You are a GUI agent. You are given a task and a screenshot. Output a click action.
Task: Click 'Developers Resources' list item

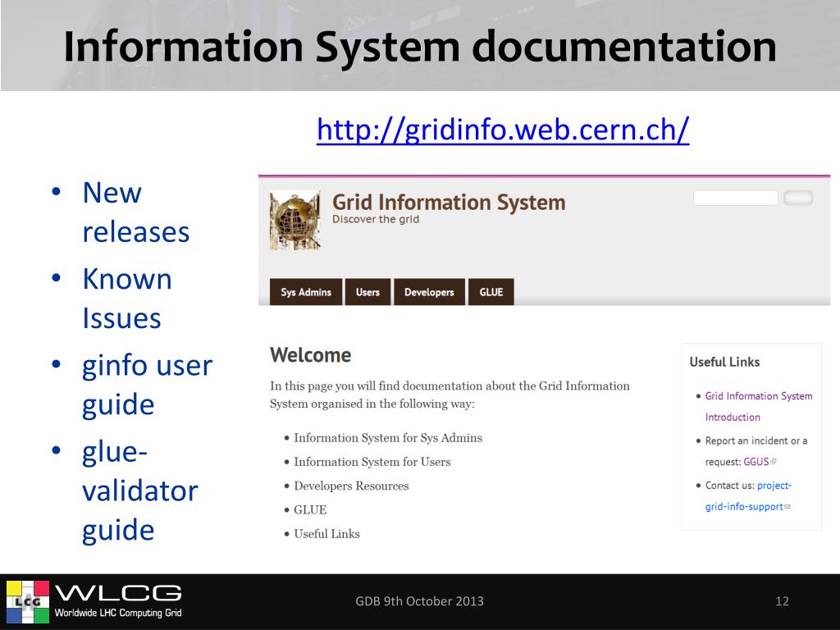click(351, 486)
